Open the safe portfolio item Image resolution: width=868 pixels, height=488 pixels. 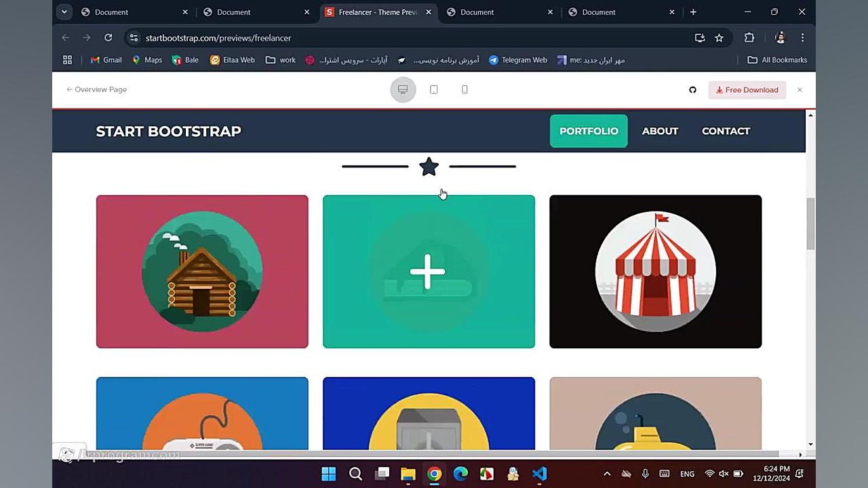(429, 413)
